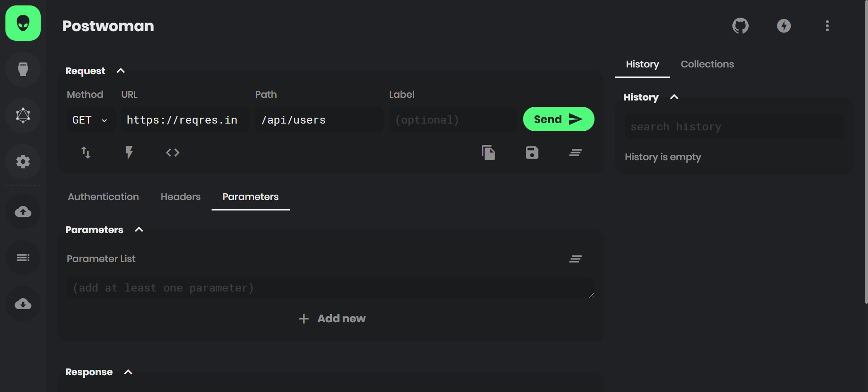868x392 pixels.
Task: Save request with the floppy disk icon
Action: [532, 153]
